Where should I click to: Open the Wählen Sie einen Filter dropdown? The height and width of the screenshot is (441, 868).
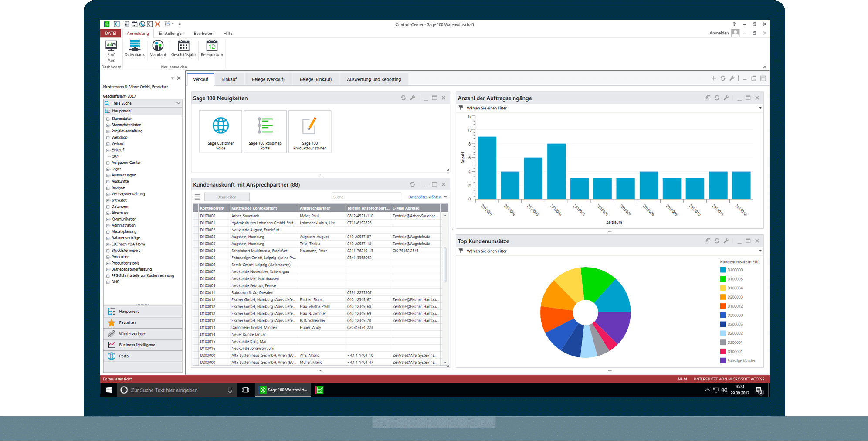tap(760, 108)
